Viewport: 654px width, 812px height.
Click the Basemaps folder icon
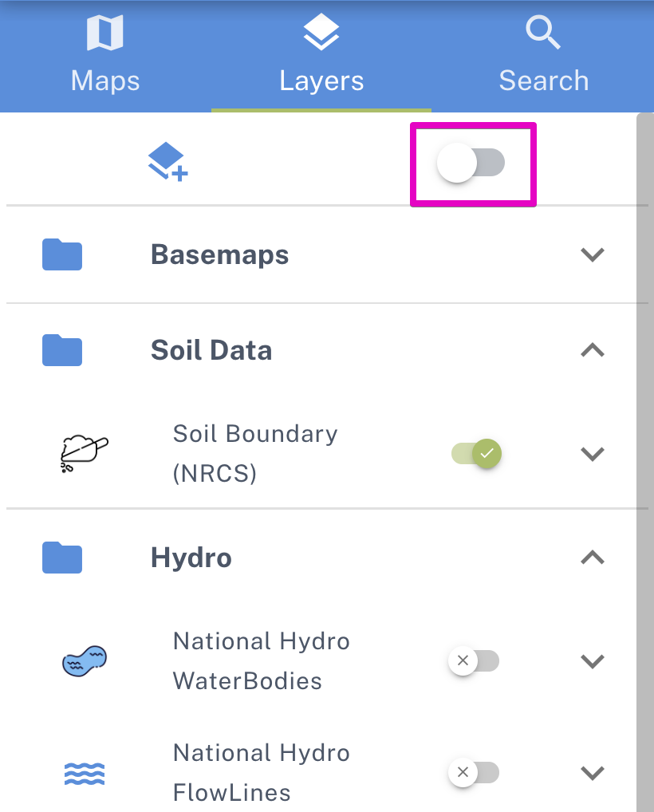pyautogui.click(x=61, y=254)
